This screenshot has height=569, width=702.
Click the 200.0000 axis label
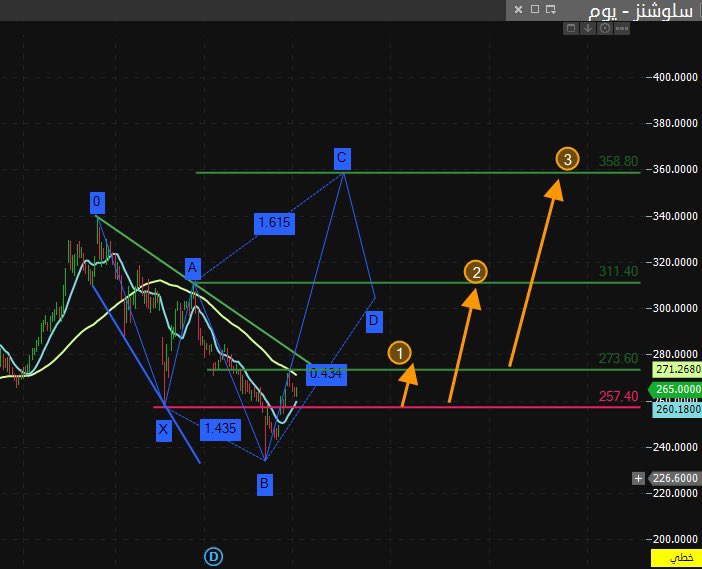pos(675,539)
